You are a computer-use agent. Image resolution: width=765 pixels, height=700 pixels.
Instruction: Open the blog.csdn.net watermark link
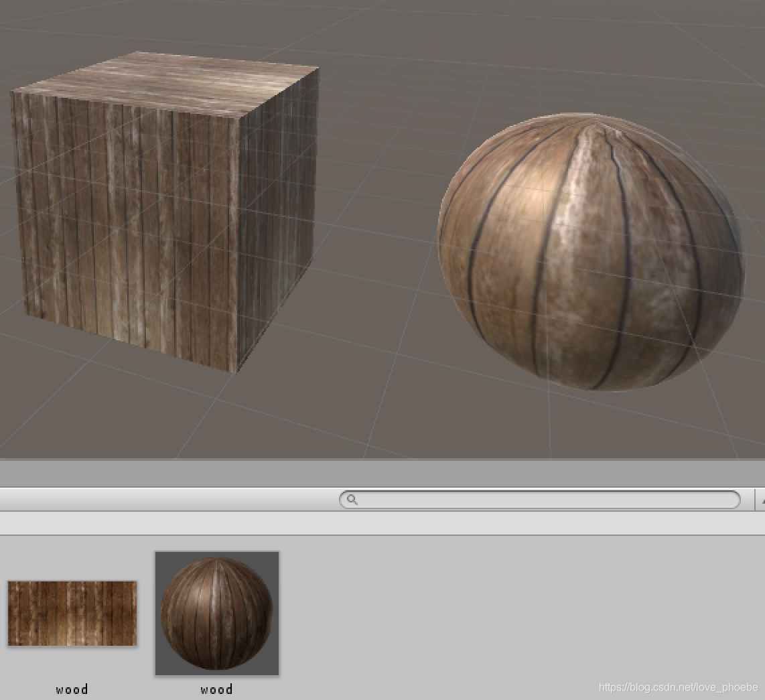678,687
